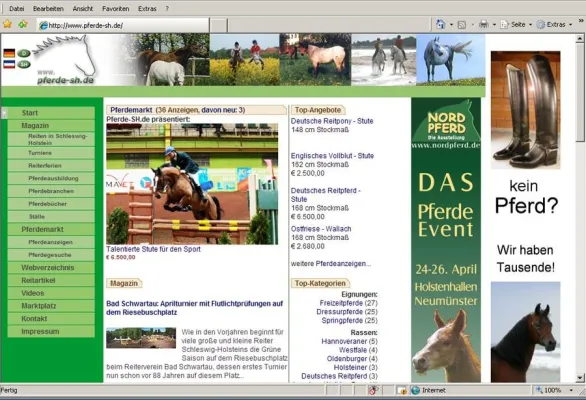Viewport: 586px width, 400px height.
Task: Click the show jumping horse photo
Action: (192, 184)
